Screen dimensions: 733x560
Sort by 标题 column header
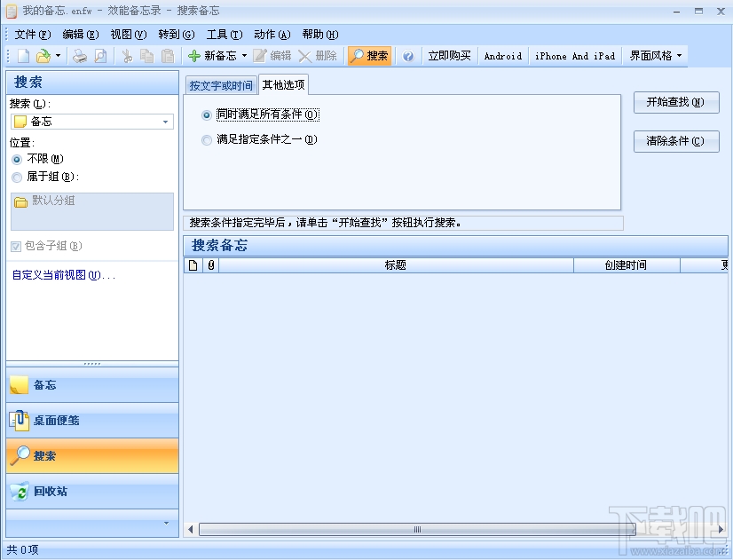click(x=396, y=265)
